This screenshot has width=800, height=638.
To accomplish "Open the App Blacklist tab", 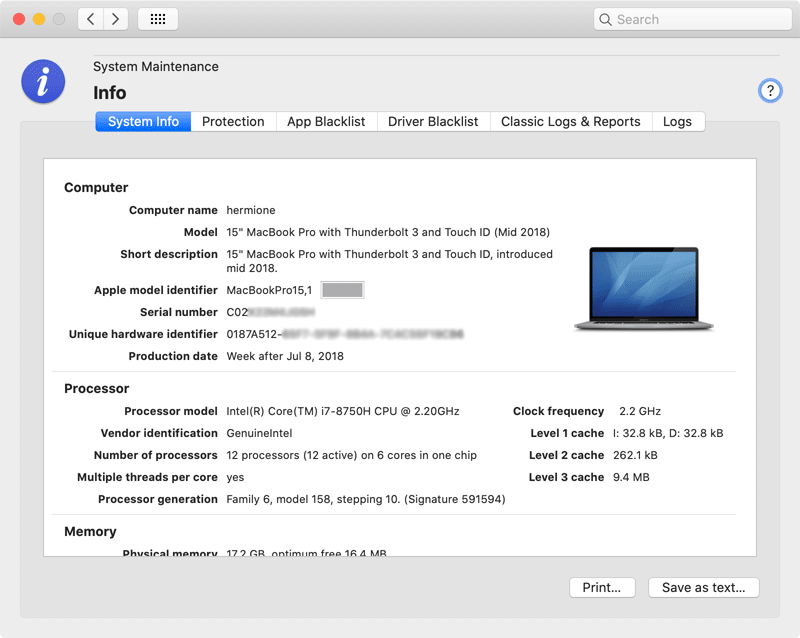I will (326, 121).
